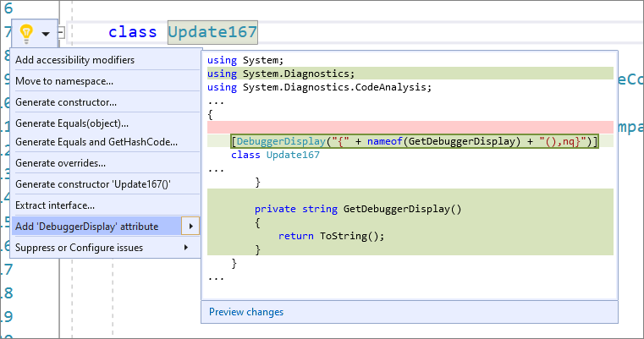Click 'private string GetDebuggerDisplay()' preview line
Screen dimensions: 644x339
pyautogui.click(x=358, y=209)
